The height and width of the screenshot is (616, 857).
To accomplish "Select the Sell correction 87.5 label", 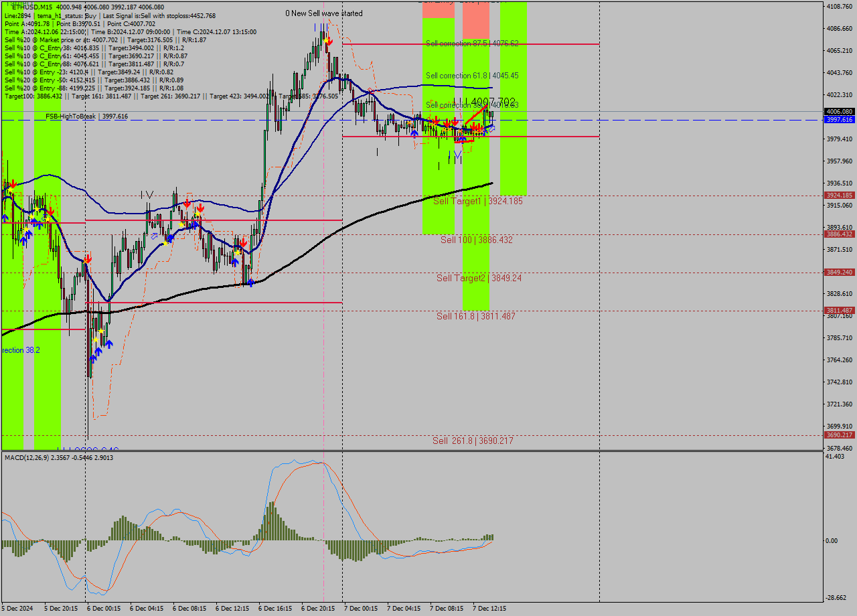I will pos(471,43).
